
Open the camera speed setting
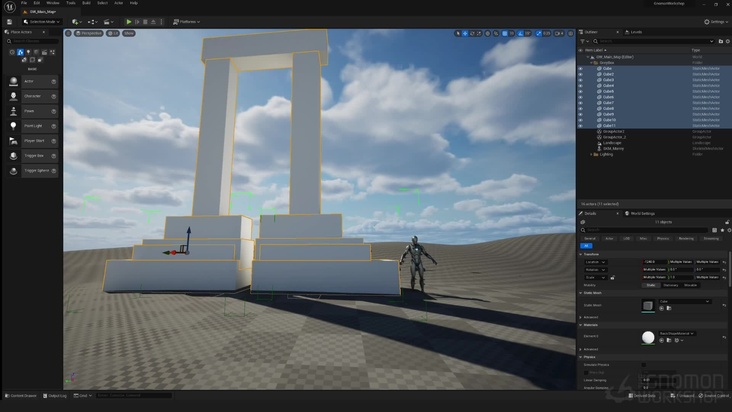coord(559,33)
